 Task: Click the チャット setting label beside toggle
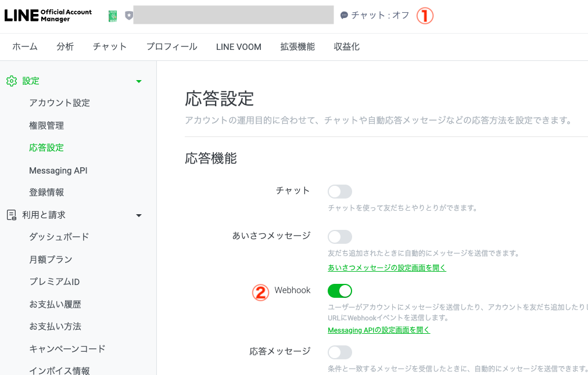[x=293, y=190]
